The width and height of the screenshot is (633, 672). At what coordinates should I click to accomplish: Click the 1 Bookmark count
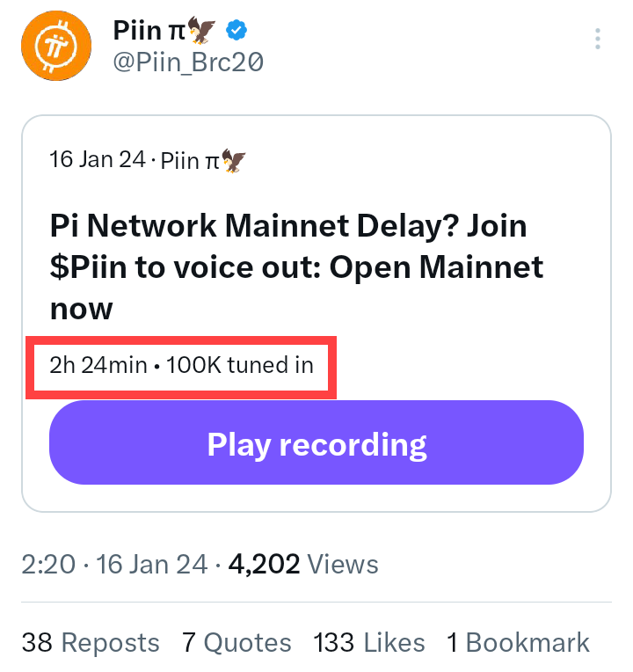tap(518, 643)
